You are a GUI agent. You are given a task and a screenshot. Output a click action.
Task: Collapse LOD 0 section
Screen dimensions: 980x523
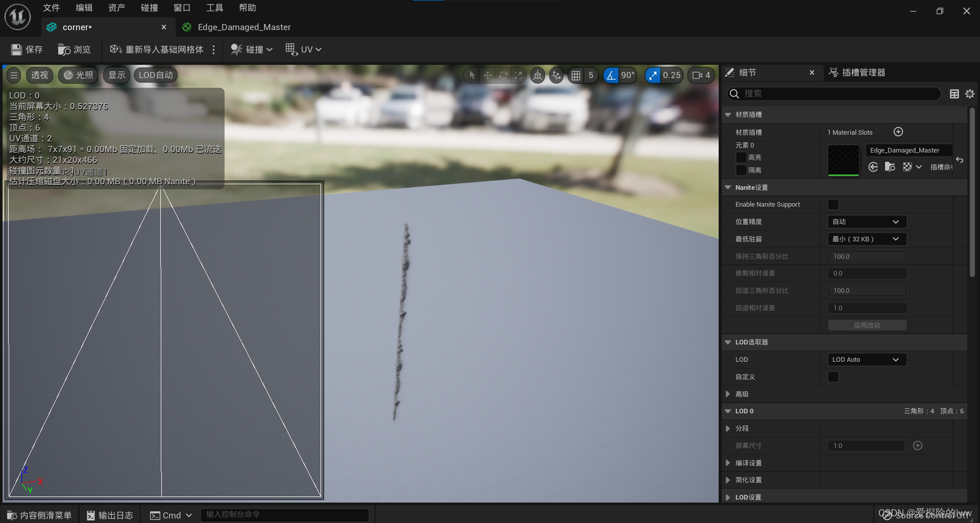click(728, 411)
